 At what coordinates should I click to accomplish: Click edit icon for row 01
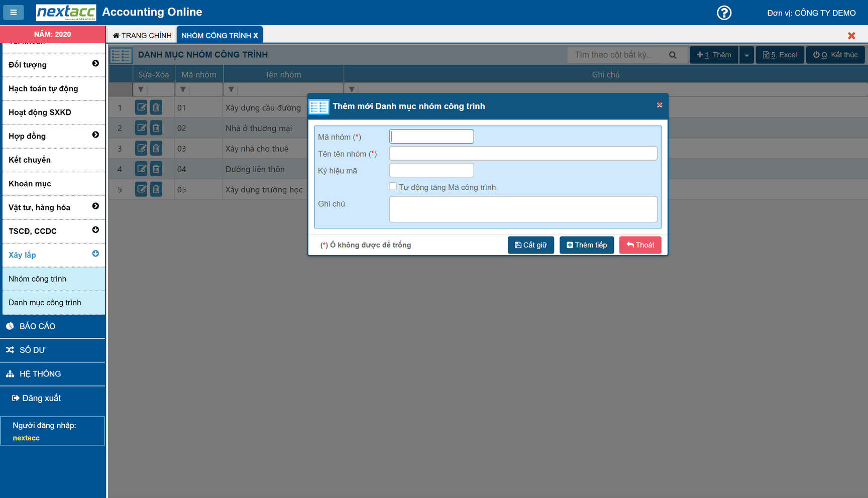(x=141, y=107)
